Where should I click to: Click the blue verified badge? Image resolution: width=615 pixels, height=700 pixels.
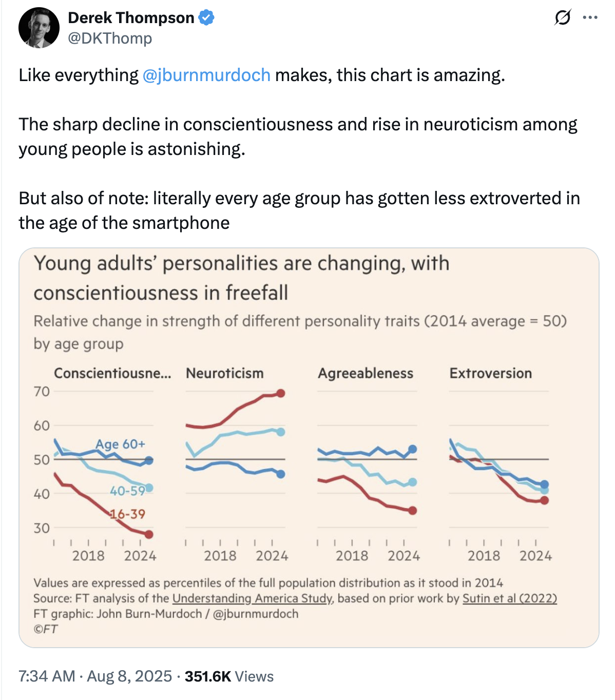(x=206, y=17)
